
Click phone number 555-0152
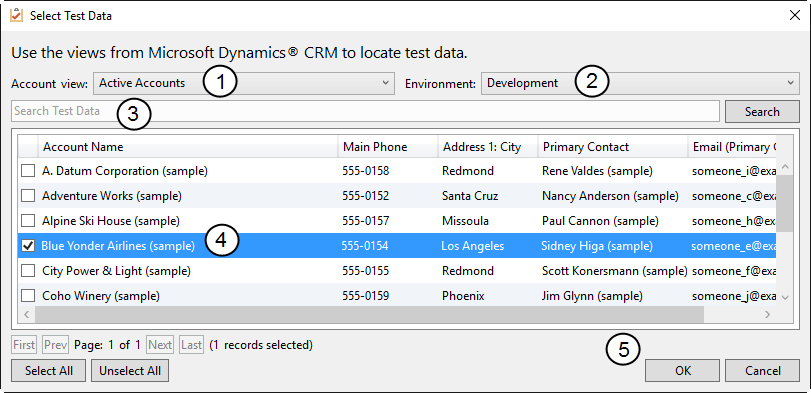tap(366, 196)
